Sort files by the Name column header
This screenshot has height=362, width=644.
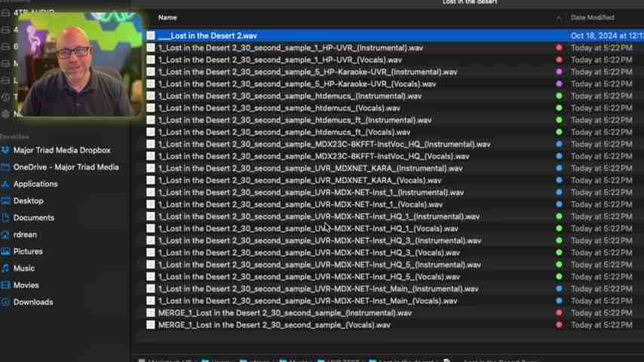(x=167, y=17)
